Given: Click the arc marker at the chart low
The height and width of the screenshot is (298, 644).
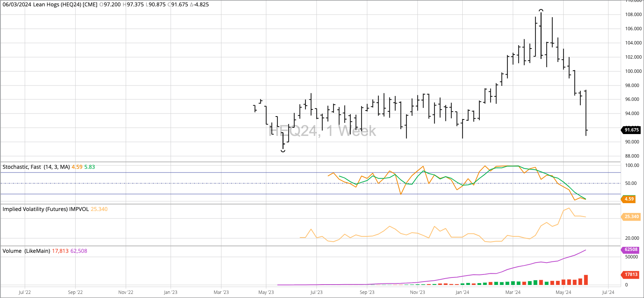Looking at the screenshot, I should tap(283, 151).
